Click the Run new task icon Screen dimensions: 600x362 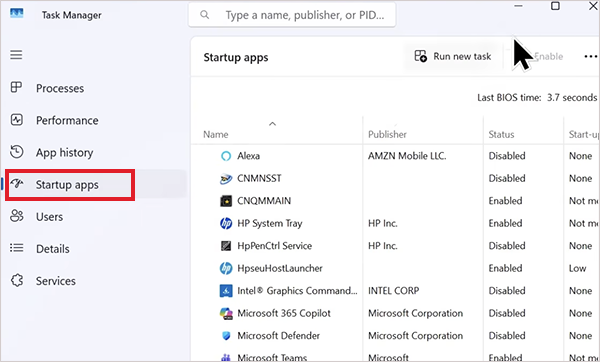pyautogui.click(x=421, y=56)
